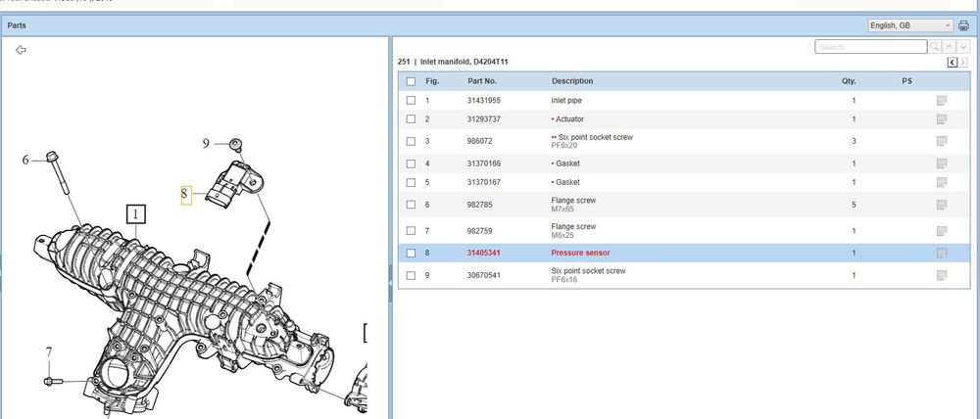This screenshot has width=980, height=419.
Task: Open the note icon for Pressure sensor row
Action: pyautogui.click(x=941, y=253)
